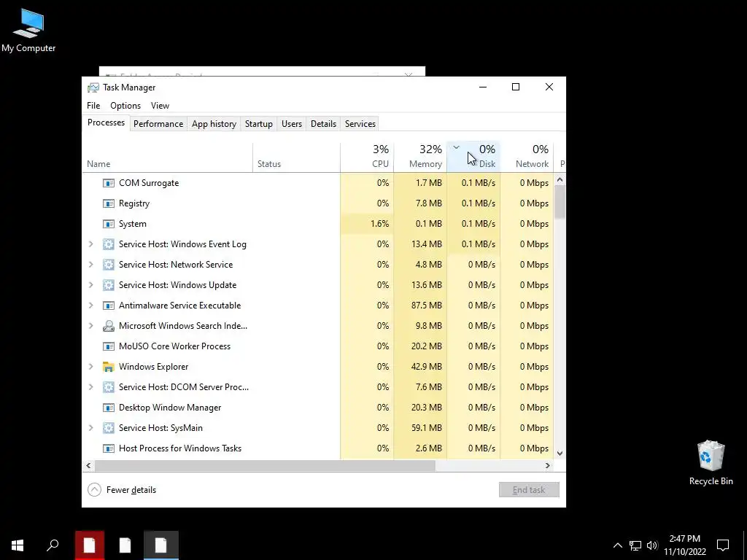Select the My Computer desktop icon
The image size is (747, 560).
click(x=28, y=31)
